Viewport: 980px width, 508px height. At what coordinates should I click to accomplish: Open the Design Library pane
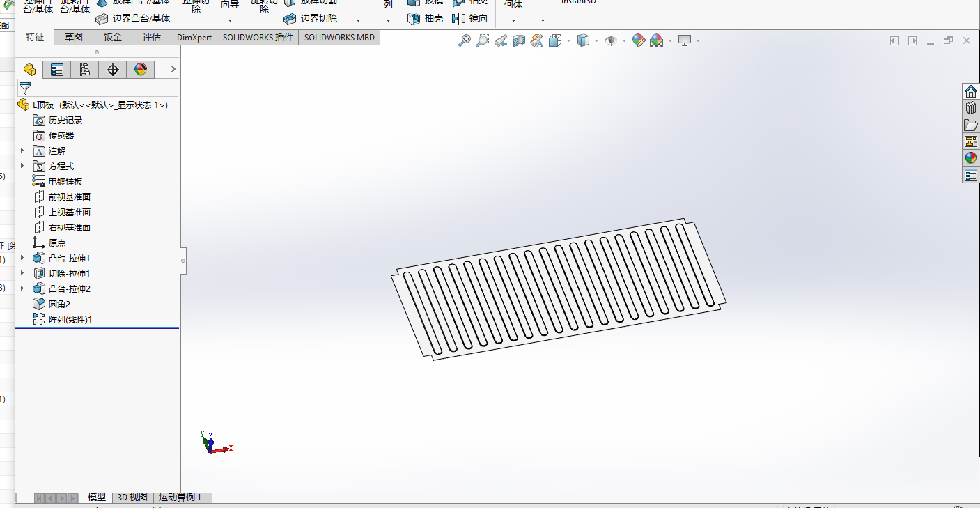[971, 108]
